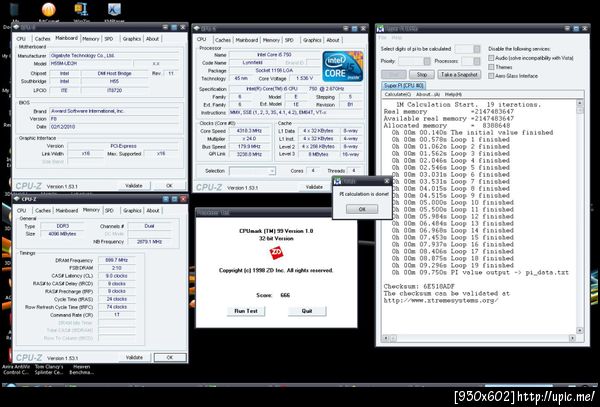Viewport: 600px width, 407px height.
Task: Click the xtremesystems.org URL text
Action: (441, 301)
